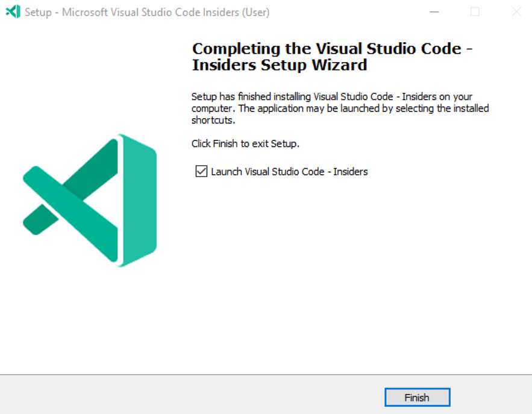Click the VS Code Insiders title bar icon
Screen dimensions: 532x414
coord(13,12)
